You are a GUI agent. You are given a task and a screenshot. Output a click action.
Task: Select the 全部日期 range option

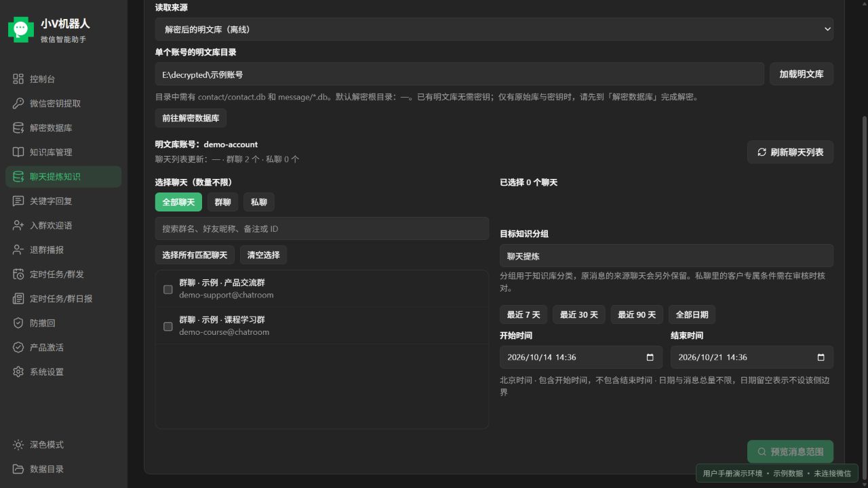(692, 314)
